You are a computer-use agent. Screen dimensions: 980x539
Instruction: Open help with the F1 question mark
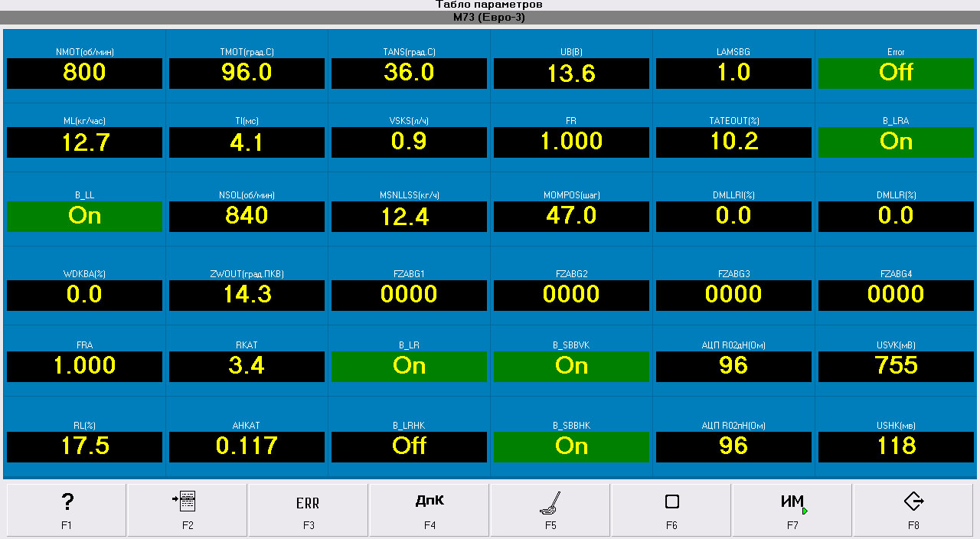tap(67, 509)
